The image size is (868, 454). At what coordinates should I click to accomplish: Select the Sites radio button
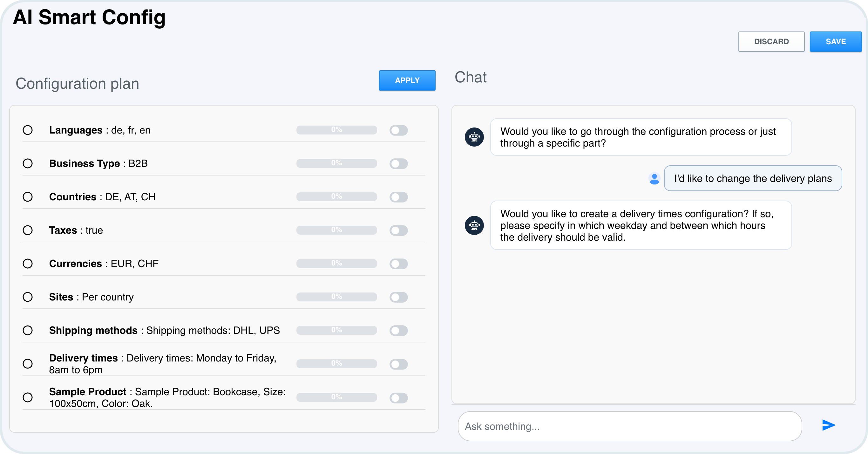(x=28, y=297)
